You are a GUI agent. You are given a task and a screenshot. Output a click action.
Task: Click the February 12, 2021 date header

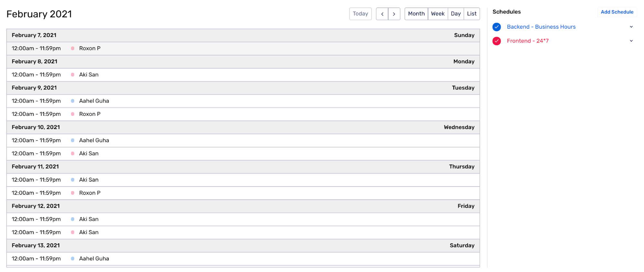(36, 206)
